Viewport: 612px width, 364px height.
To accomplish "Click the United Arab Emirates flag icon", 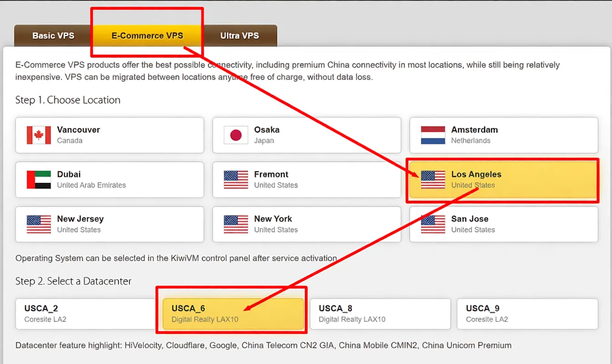I will (39, 180).
